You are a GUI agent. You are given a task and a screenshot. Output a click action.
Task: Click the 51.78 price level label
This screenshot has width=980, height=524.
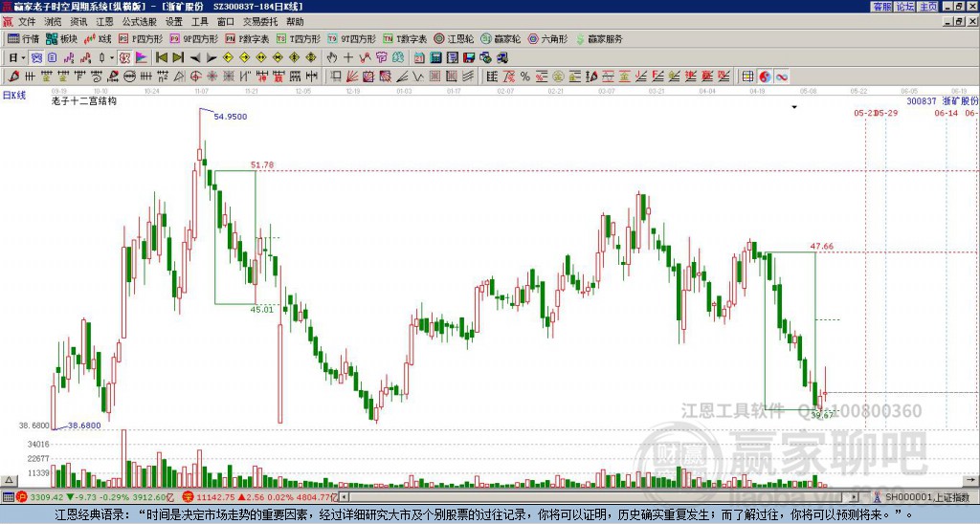pyautogui.click(x=262, y=164)
